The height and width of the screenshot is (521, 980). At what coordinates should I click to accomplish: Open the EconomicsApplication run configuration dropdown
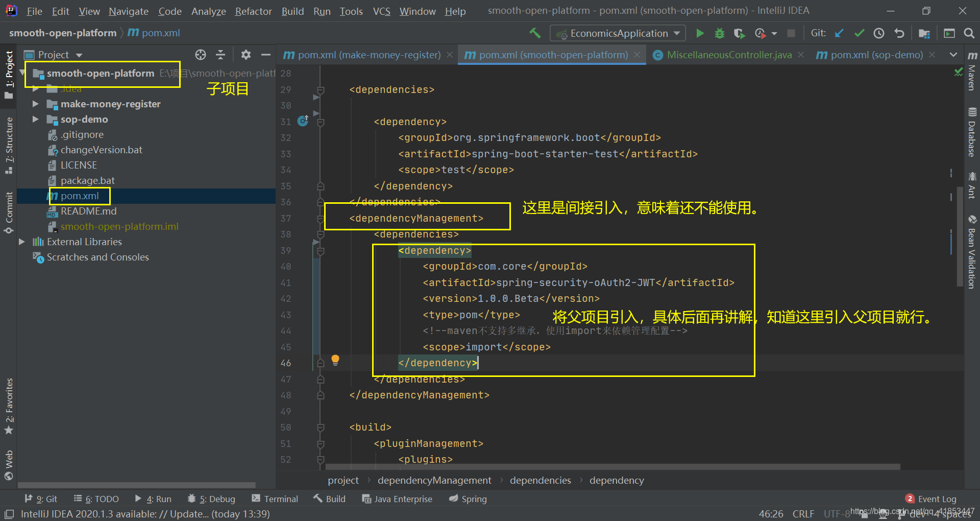[x=618, y=33]
